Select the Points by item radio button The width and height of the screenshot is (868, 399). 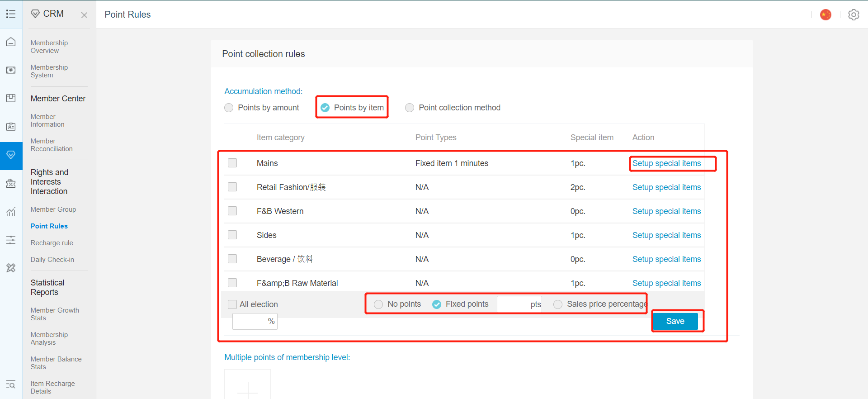pyautogui.click(x=325, y=108)
